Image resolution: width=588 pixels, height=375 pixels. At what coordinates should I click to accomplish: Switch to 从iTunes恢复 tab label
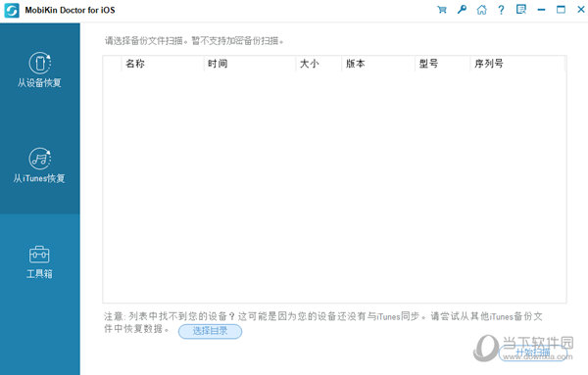pos(39,178)
